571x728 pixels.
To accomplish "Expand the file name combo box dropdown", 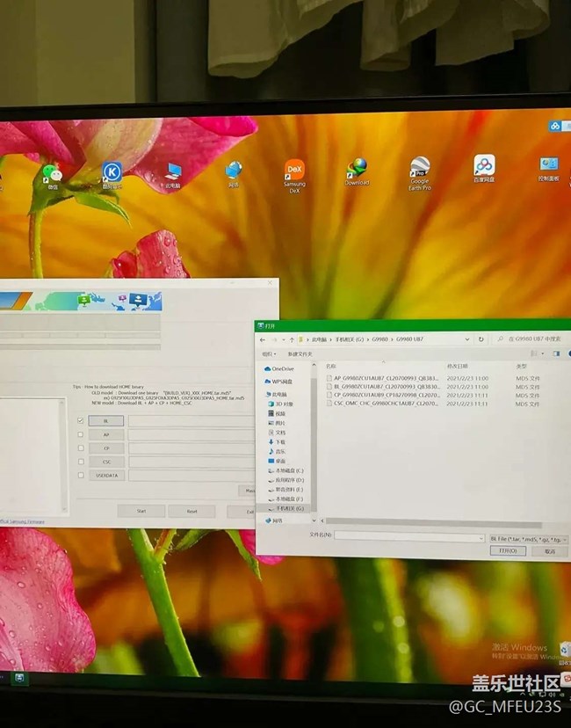I will (x=480, y=536).
